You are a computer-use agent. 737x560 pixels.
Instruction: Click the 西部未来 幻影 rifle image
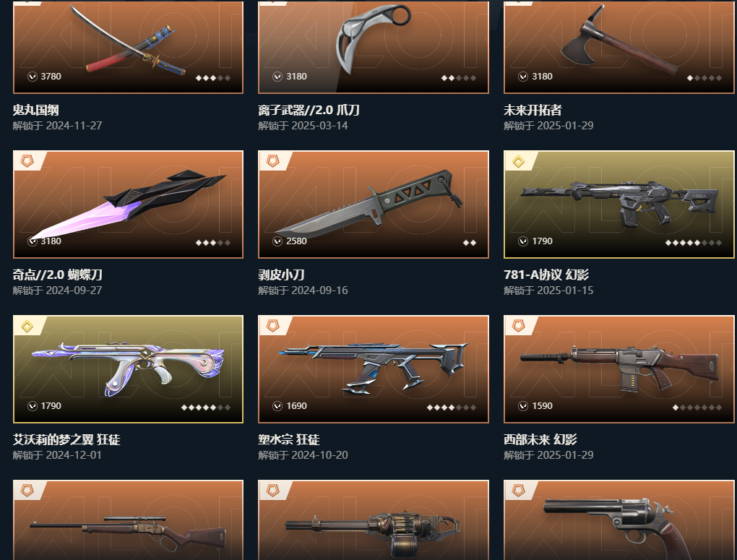click(x=619, y=369)
